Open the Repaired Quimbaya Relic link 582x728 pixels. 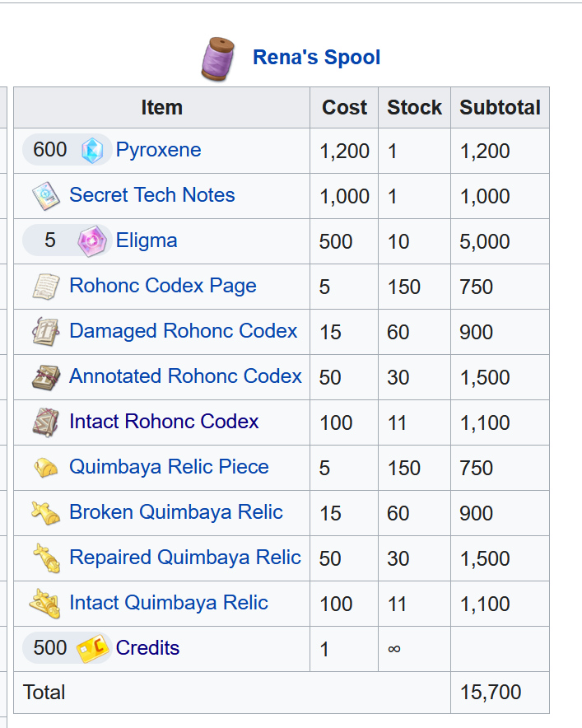coord(184,558)
